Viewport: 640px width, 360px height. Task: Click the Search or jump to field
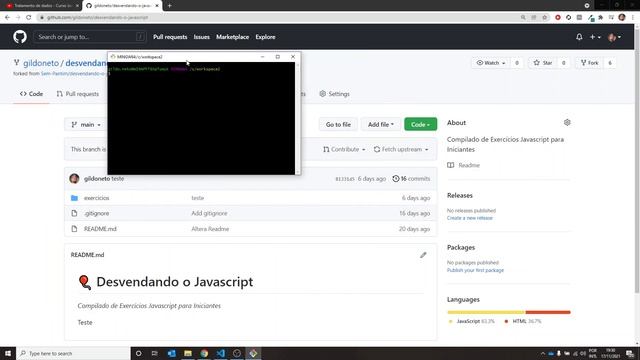point(90,37)
